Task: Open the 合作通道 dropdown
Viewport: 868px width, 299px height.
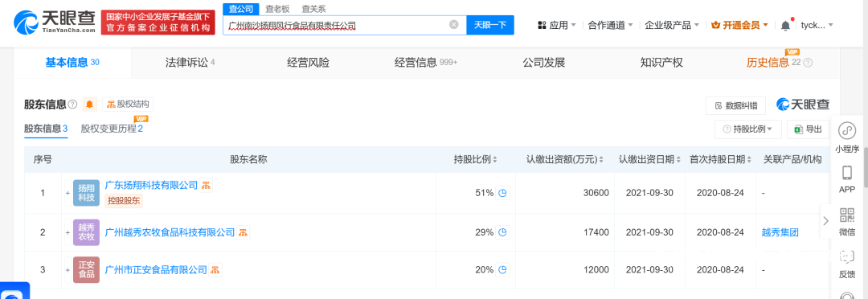Action: (x=611, y=25)
